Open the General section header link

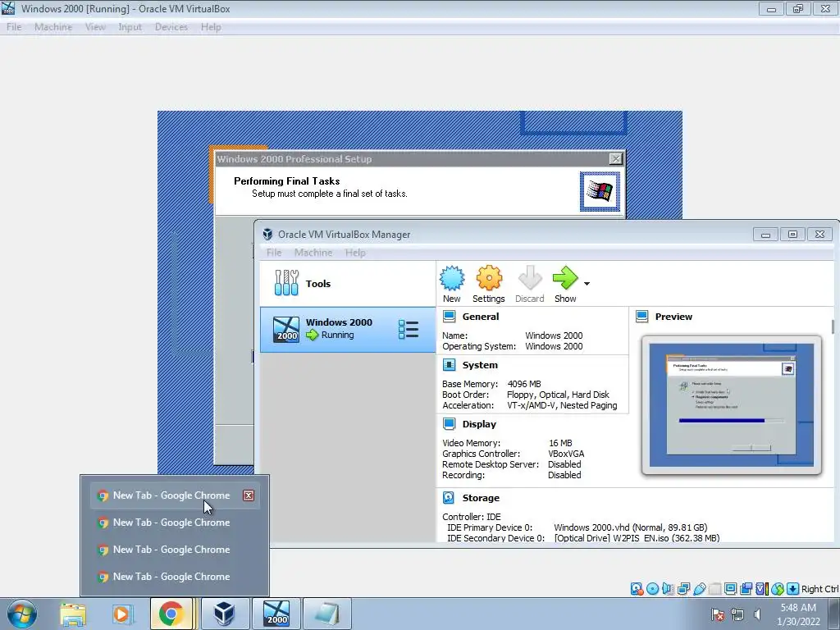tap(481, 317)
